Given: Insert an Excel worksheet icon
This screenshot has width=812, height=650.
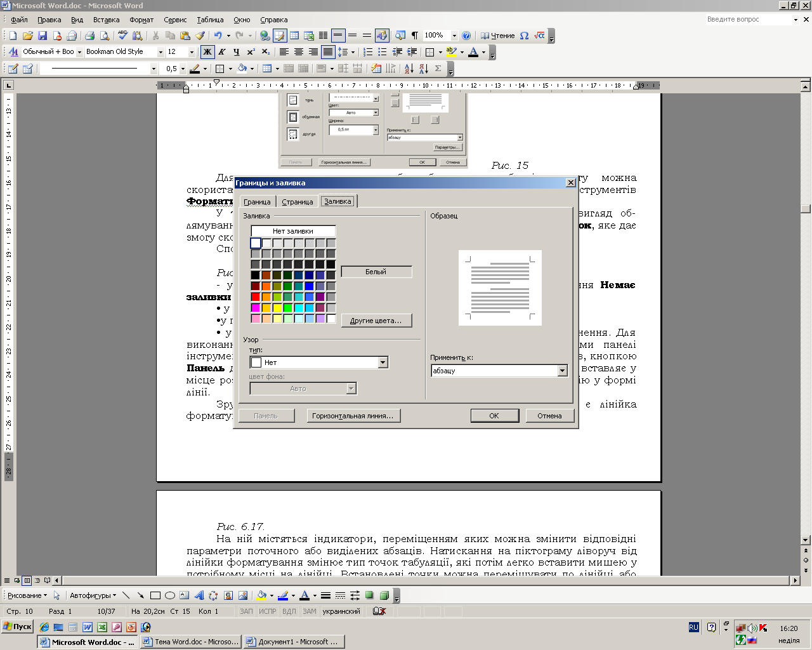Looking at the screenshot, I should (x=309, y=36).
